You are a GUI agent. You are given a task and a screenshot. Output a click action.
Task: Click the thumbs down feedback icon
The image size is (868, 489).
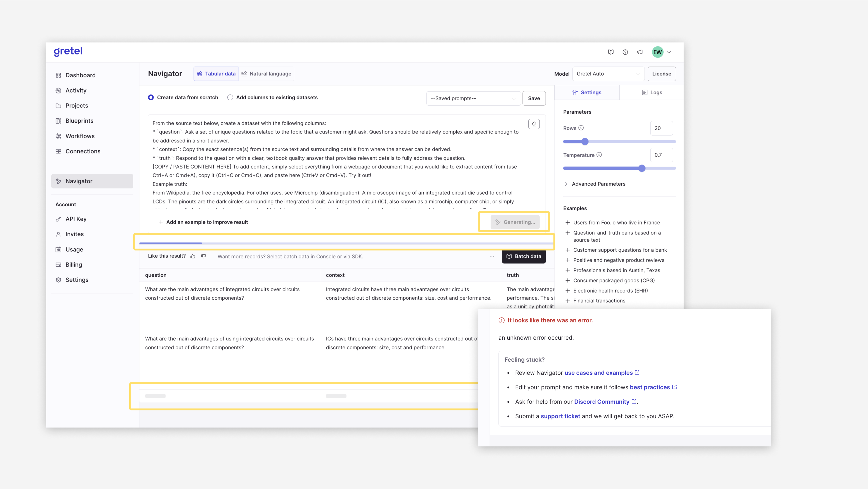point(203,256)
